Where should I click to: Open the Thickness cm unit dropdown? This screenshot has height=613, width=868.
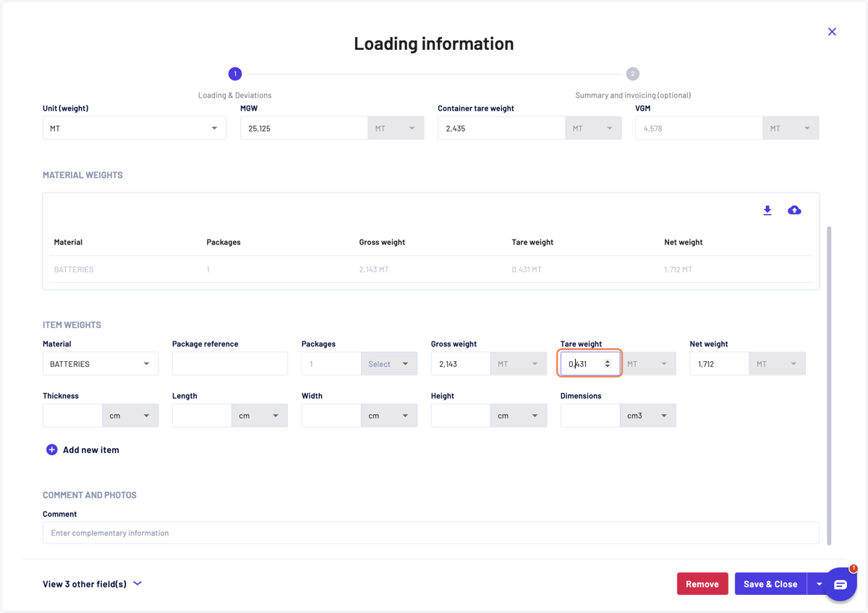[x=130, y=415]
